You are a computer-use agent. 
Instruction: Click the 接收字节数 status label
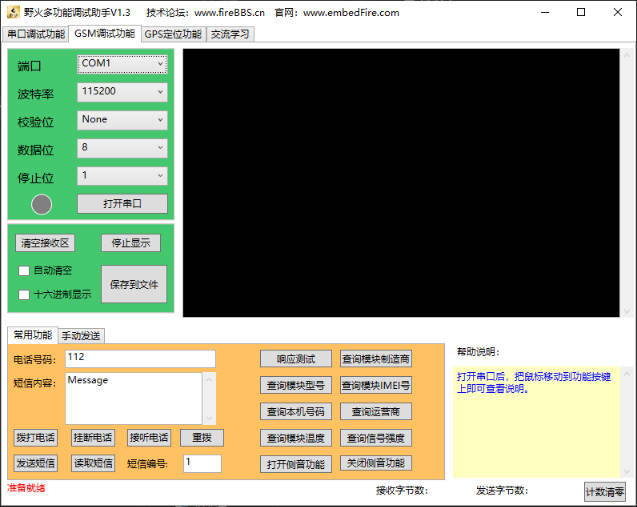[402, 491]
